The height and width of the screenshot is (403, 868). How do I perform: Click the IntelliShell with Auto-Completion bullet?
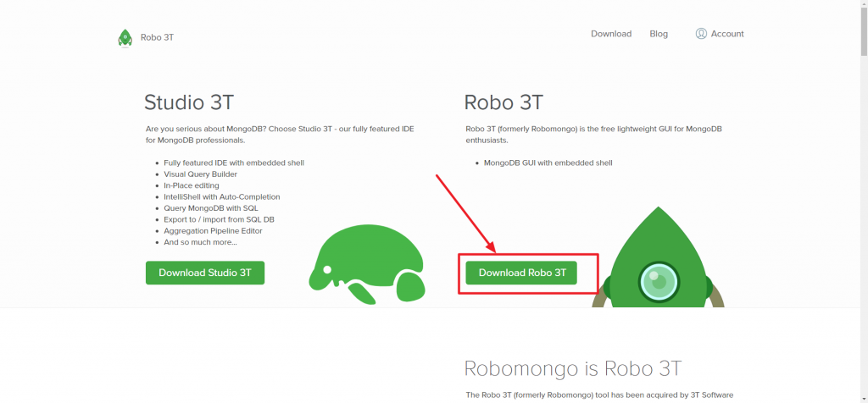tap(221, 196)
